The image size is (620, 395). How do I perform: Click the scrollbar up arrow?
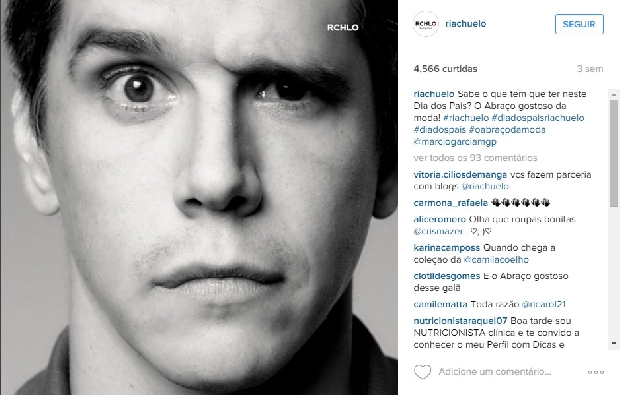tap(614, 94)
